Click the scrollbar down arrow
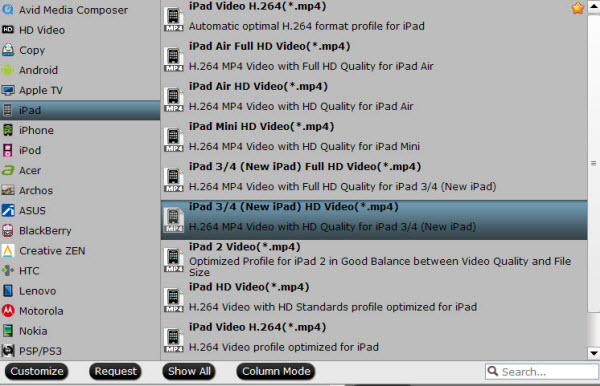This screenshot has height=386, width=600. (x=593, y=353)
